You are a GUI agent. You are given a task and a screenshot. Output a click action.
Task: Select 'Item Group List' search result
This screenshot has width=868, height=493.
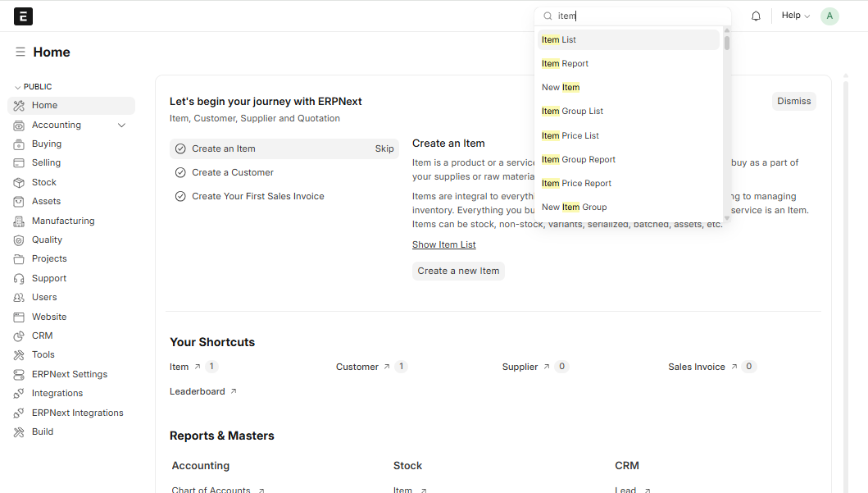point(629,112)
